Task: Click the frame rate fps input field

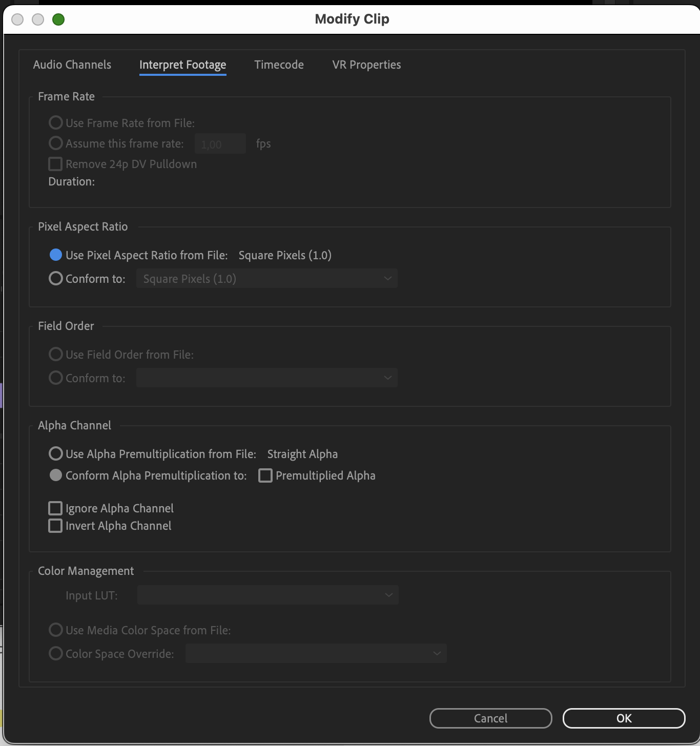Action: tap(220, 143)
